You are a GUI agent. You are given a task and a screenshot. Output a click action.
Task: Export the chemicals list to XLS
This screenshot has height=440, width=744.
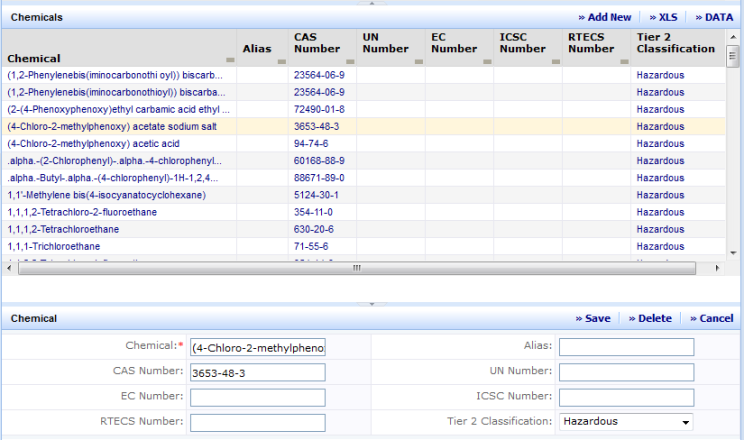(x=662, y=17)
